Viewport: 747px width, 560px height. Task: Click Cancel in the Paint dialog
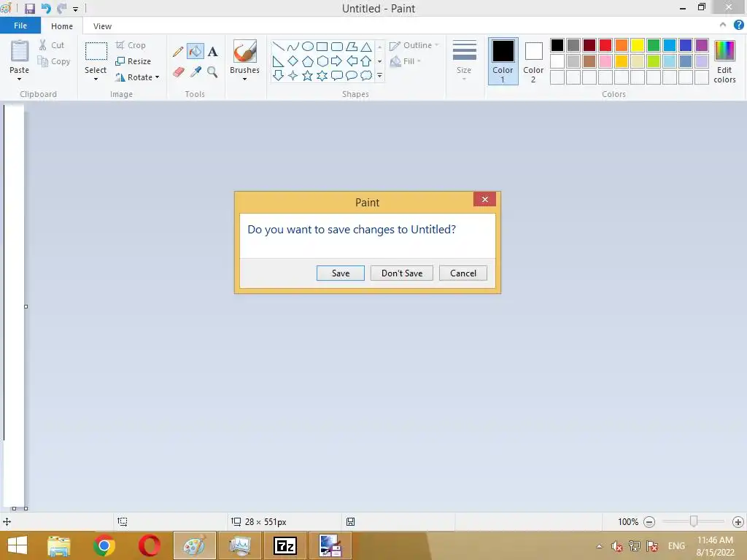[x=463, y=273]
